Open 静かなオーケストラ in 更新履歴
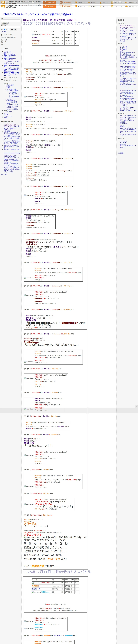Viewport: 138px width, 644px height. [125, 109]
